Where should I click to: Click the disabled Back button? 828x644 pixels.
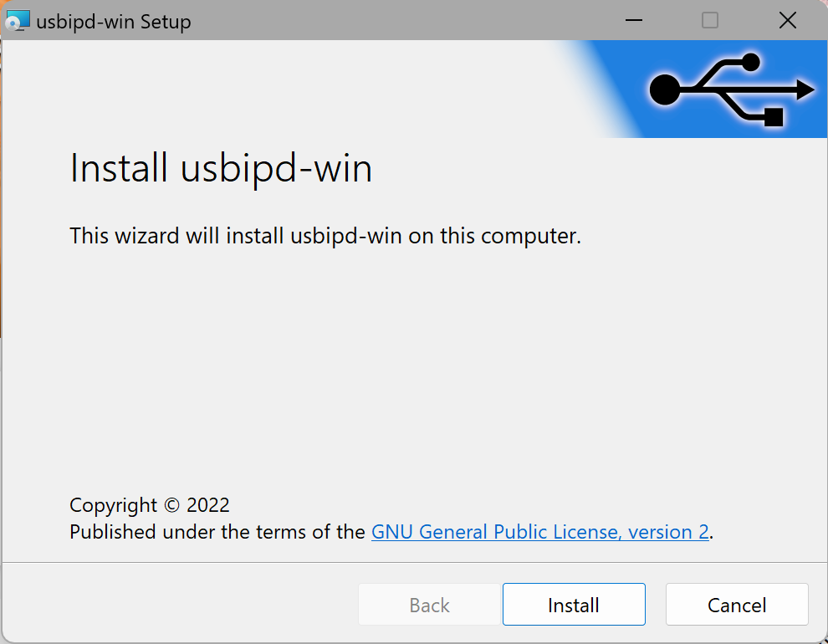click(x=430, y=605)
